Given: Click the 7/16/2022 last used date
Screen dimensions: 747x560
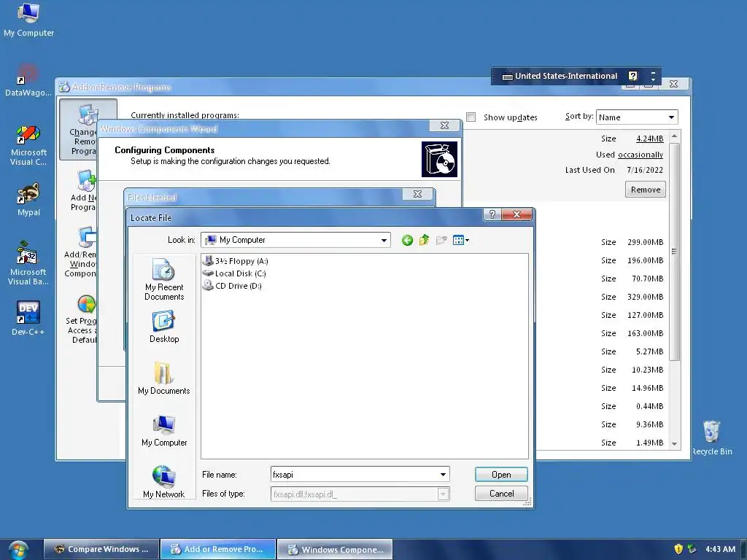Looking at the screenshot, I should [645, 170].
